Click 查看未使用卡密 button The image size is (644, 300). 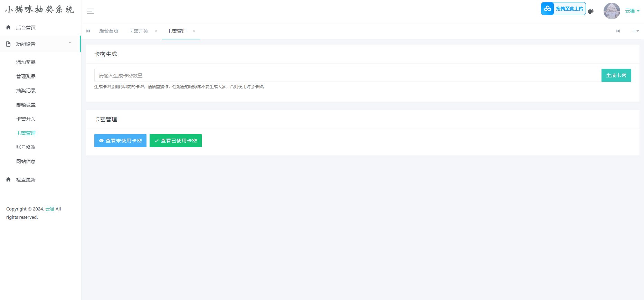click(120, 141)
